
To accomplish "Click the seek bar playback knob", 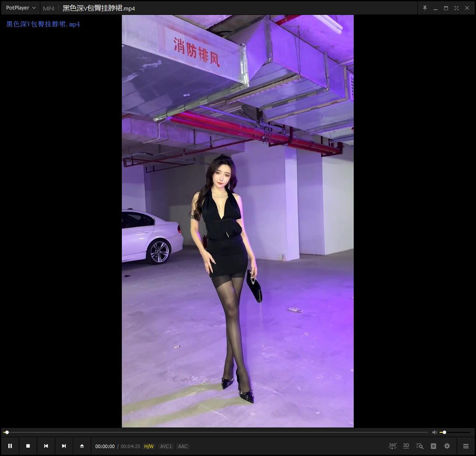I will tap(7, 432).
